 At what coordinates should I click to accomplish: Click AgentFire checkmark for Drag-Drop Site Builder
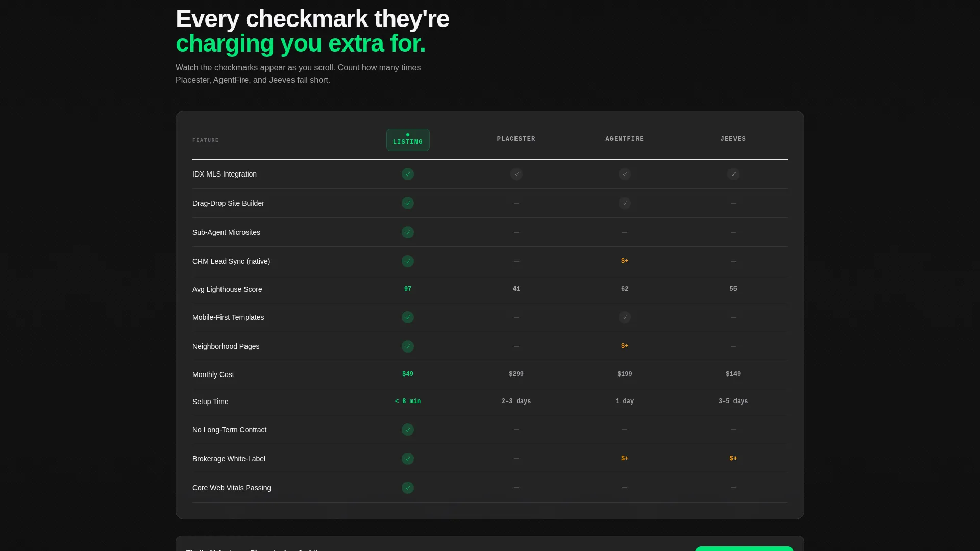[625, 203]
